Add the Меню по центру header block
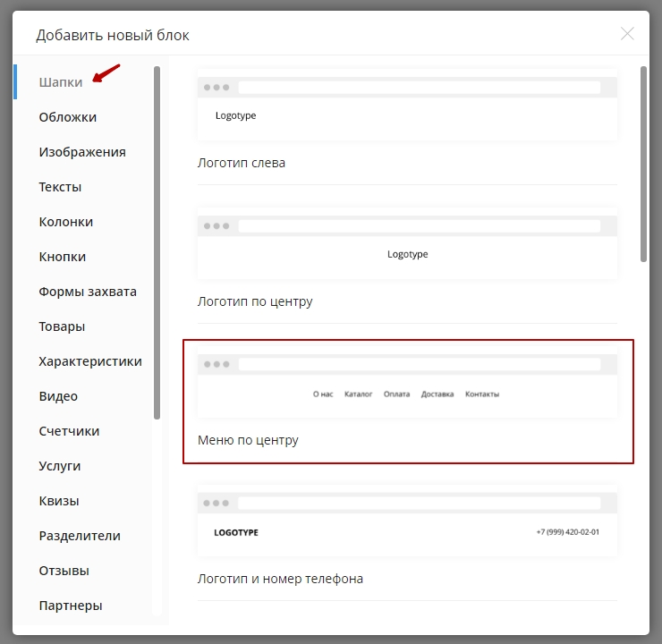This screenshot has width=662, height=644. coord(407,386)
